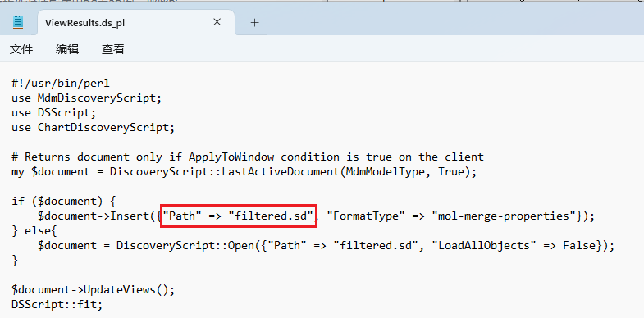Open the 编辑 menu
This screenshot has height=318, width=644.
[67, 49]
